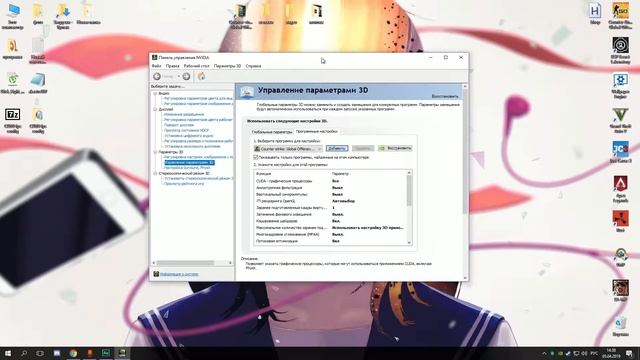Open Grand Theft Auto V desktop shortcut
640x360 pixels.
[620, 121]
